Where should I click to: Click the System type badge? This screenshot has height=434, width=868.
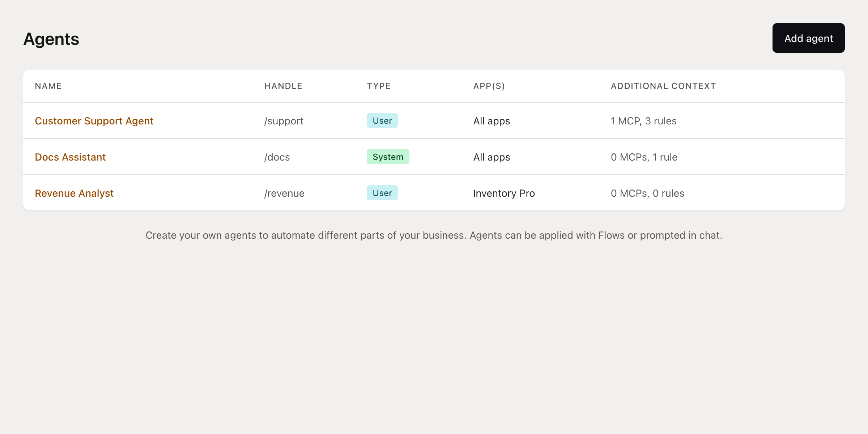(x=388, y=157)
